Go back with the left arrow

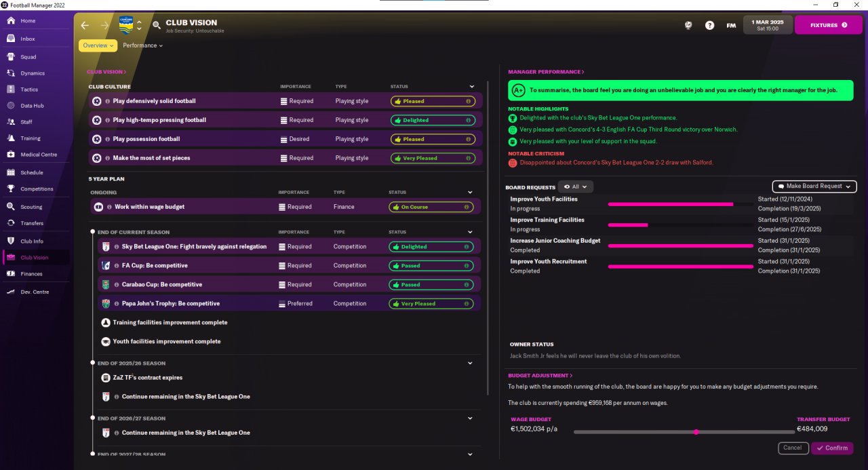tap(85, 25)
